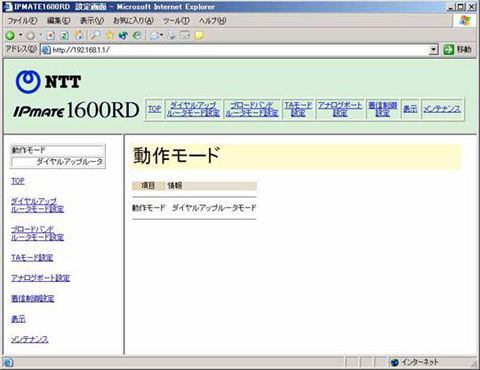480x370 pixels.
Task: Go to the Home page icon
Action: tap(79, 35)
